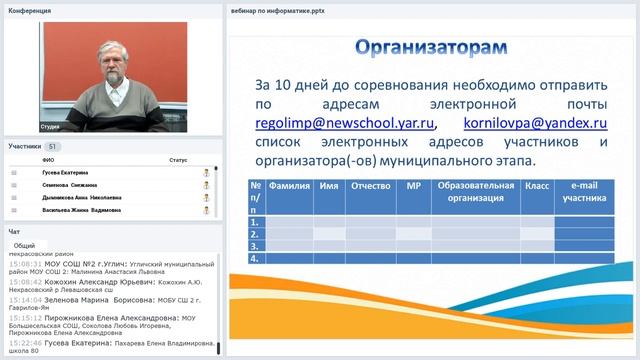Click chat message from Кожохин Александр Юрьевич
This screenshot has height=360, width=640.
tap(105, 286)
